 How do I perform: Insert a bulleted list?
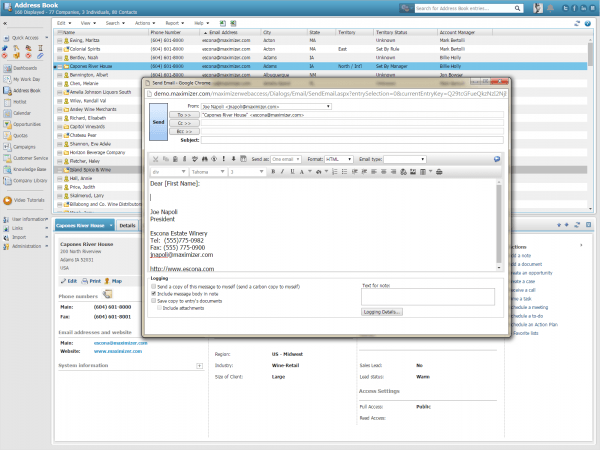pos(344,172)
